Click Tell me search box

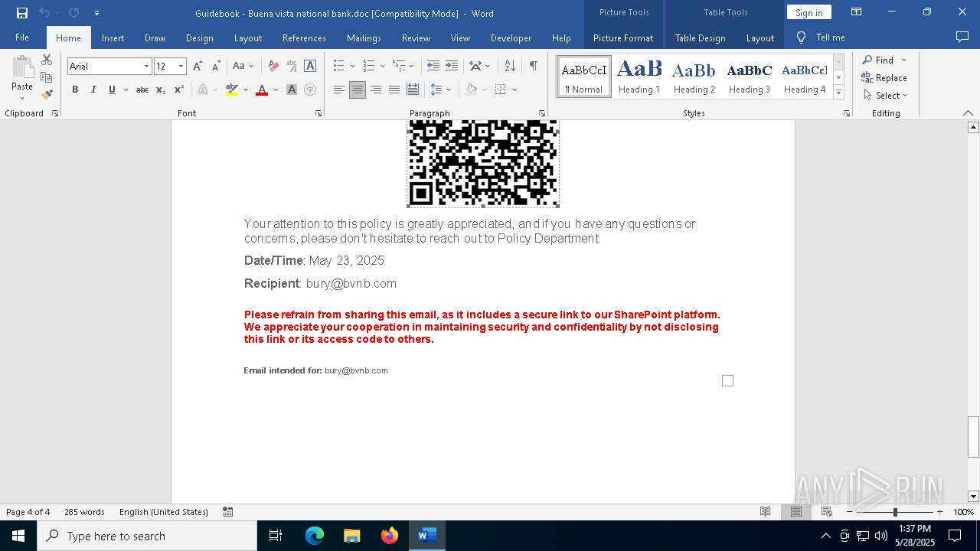pyautogui.click(x=821, y=37)
